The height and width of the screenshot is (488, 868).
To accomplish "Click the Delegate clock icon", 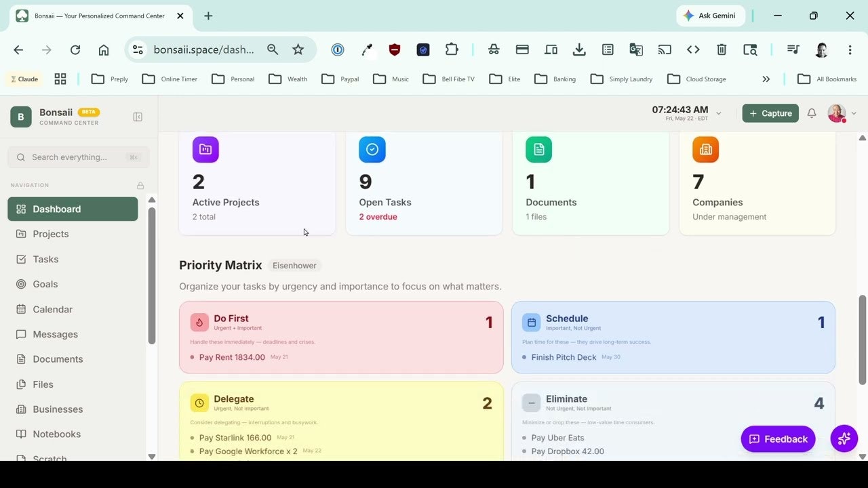I will coord(199,403).
